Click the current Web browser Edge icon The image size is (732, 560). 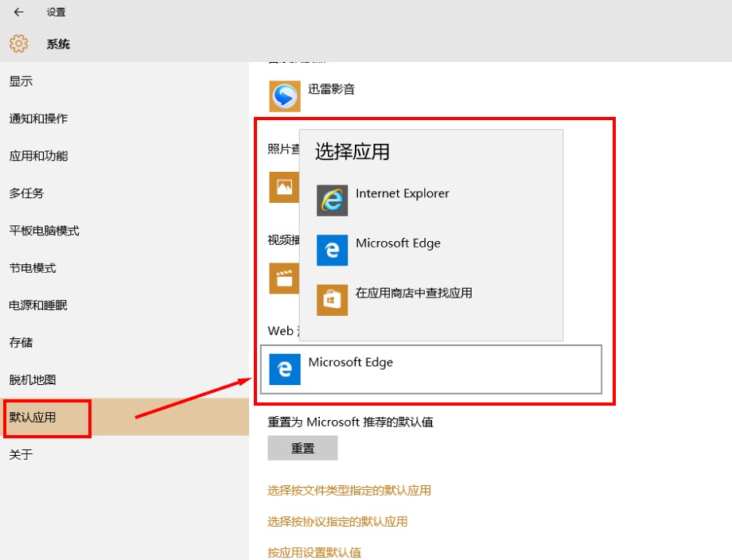[285, 369]
